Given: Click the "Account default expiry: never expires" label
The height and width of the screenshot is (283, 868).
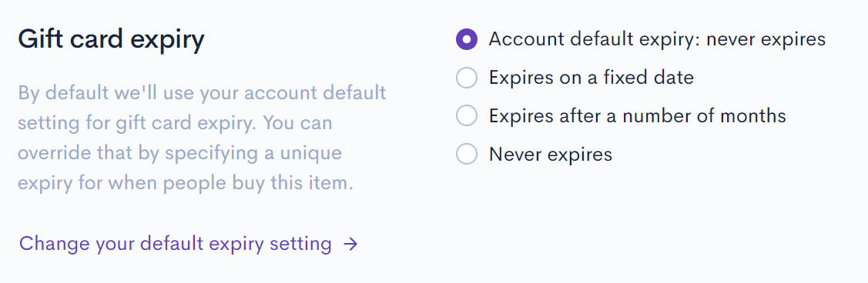Looking at the screenshot, I should (x=657, y=40).
